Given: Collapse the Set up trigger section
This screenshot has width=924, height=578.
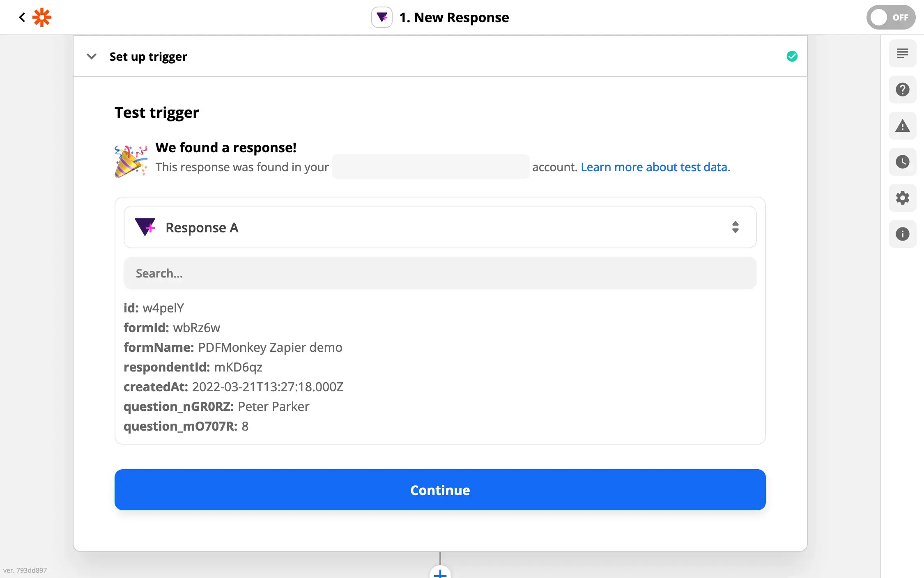Looking at the screenshot, I should [92, 56].
